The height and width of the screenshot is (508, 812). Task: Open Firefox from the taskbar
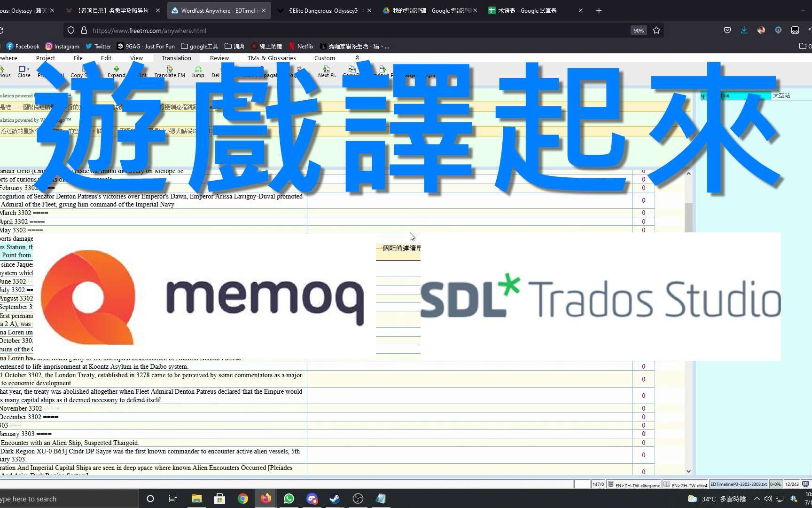tap(266, 499)
